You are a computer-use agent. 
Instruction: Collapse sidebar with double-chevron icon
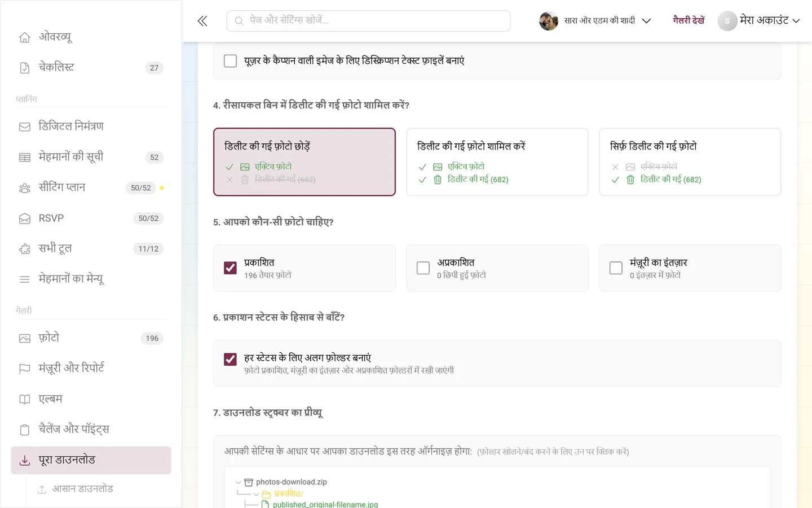[x=202, y=21]
